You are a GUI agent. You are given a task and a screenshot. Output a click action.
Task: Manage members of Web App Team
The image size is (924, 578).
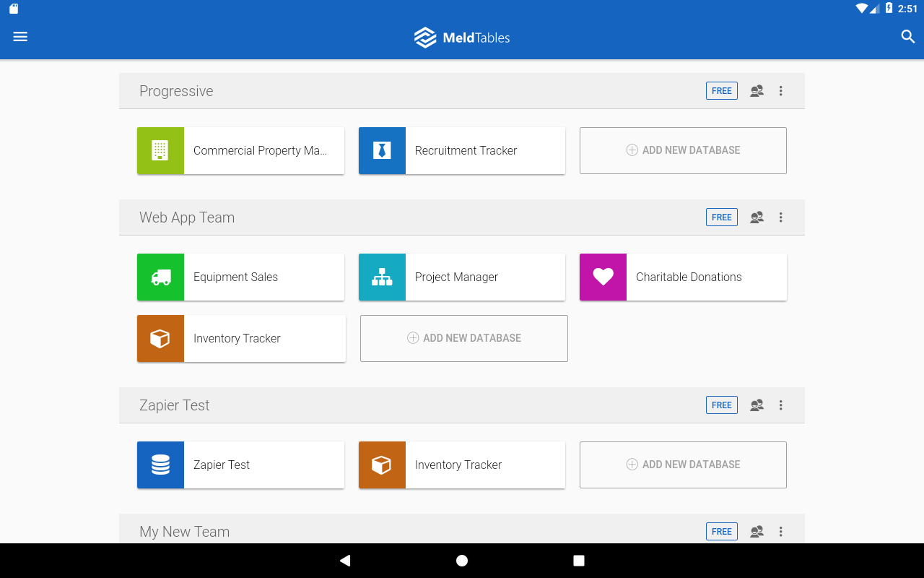pos(757,217)
